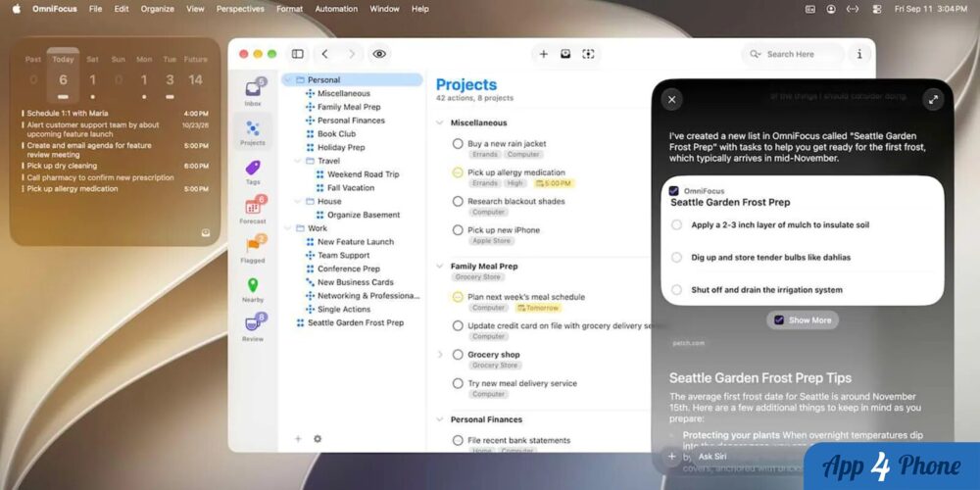The width and height of the screenshot is (980, 490).
Task: Add new action with plus icon
Action: tap(544, 54)
